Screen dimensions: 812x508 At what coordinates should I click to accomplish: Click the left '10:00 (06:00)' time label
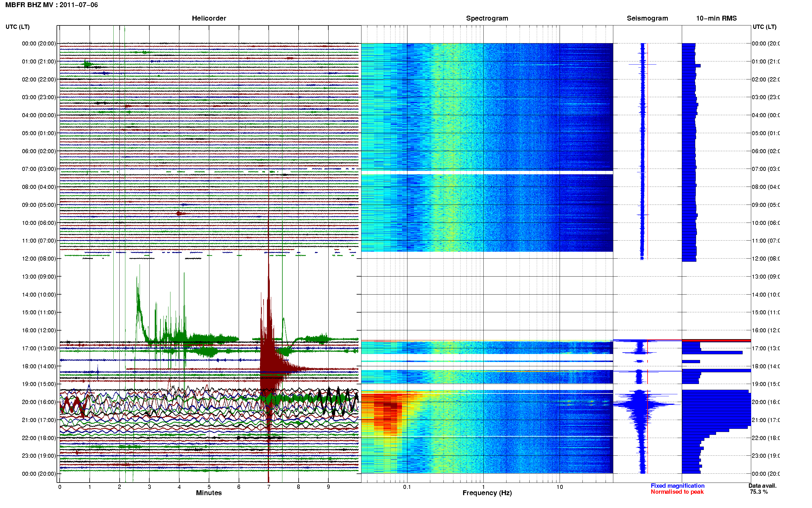39,223
